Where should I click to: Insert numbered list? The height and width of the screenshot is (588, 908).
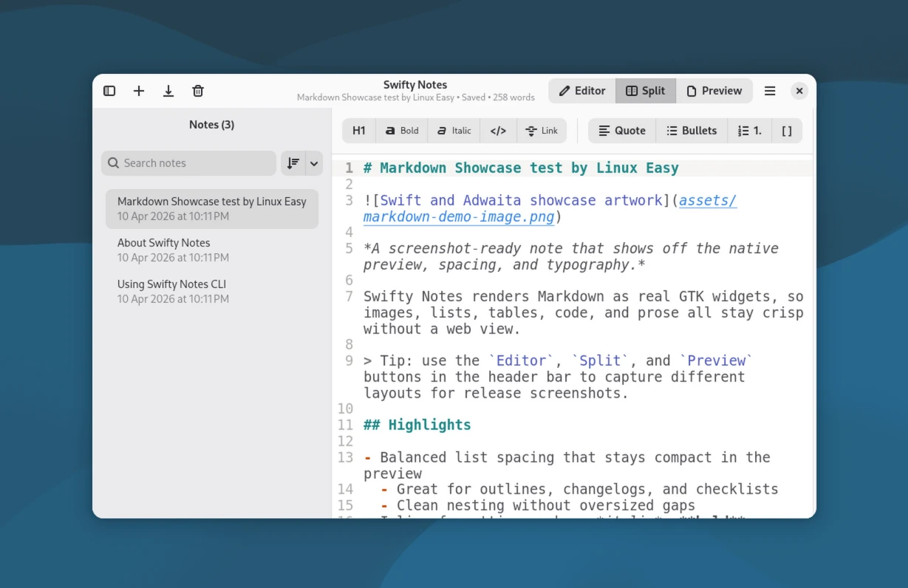(x=750, y=131)
